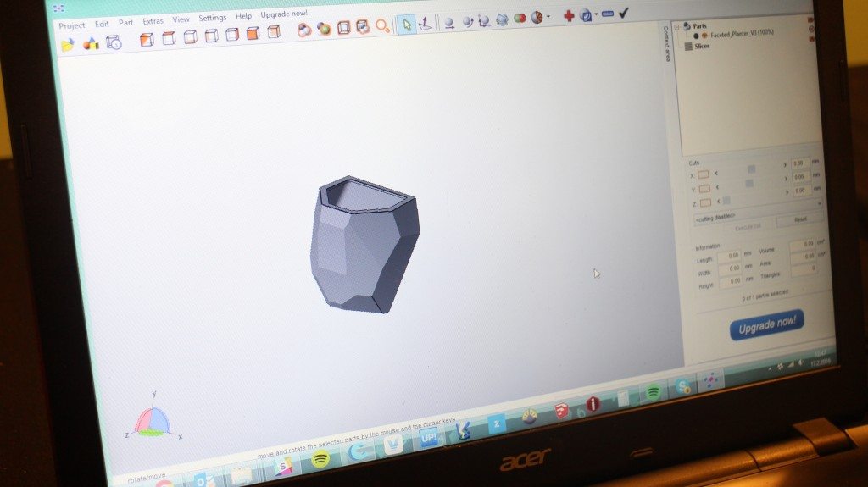This screenshot has height=487, width=868.
Task: Toggle the Z cut plane box
Action: [705, 202]
